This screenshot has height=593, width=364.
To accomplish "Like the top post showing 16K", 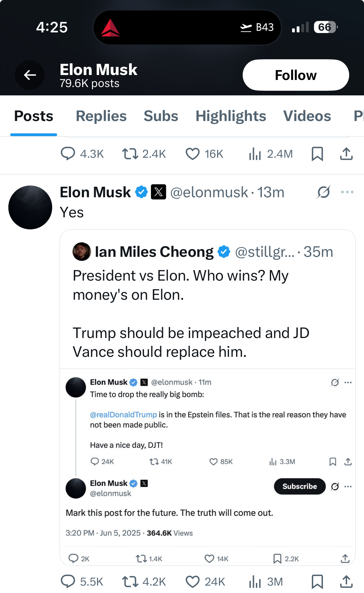I will coord(204,154).
